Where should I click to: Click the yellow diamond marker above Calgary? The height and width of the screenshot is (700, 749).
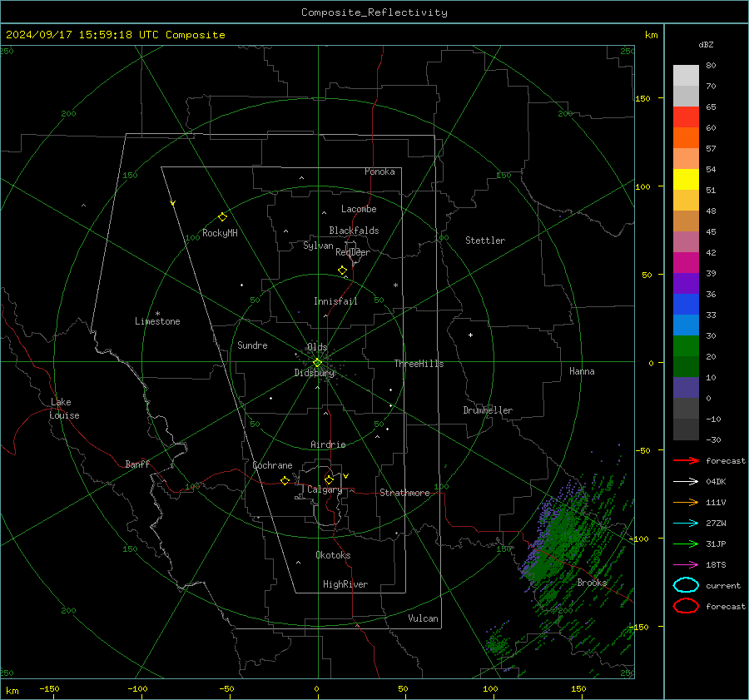coord(329,479)
